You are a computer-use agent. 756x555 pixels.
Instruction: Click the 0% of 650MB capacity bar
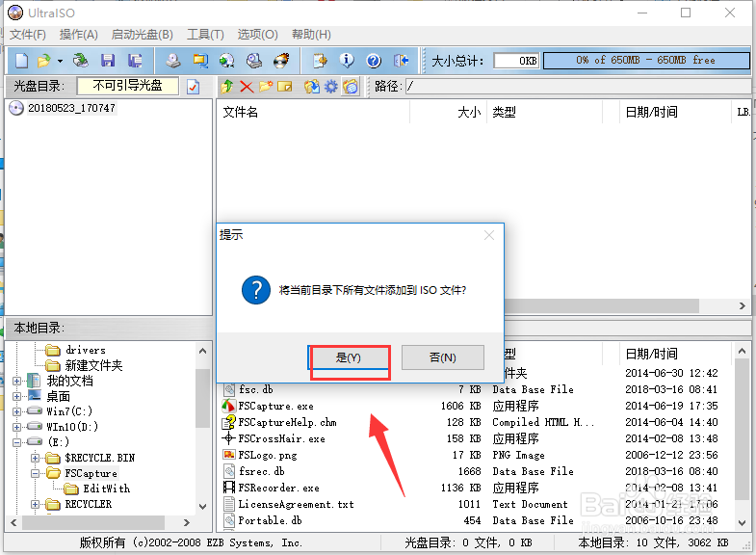click(646, 61)
